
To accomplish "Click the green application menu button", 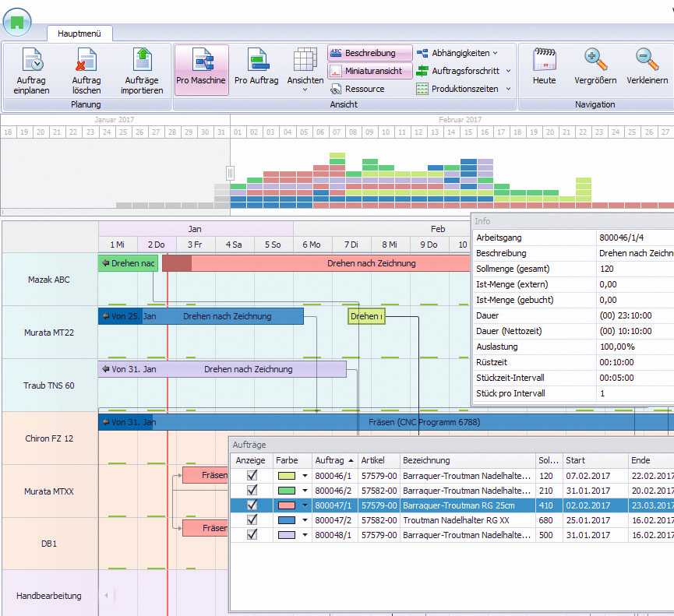I will [x=17, y=22].
